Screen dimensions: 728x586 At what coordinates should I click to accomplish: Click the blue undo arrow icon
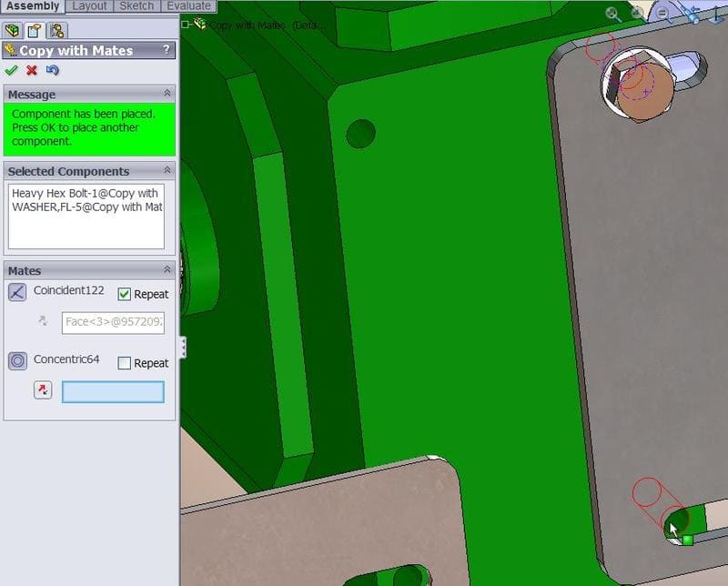pos(52,70)
